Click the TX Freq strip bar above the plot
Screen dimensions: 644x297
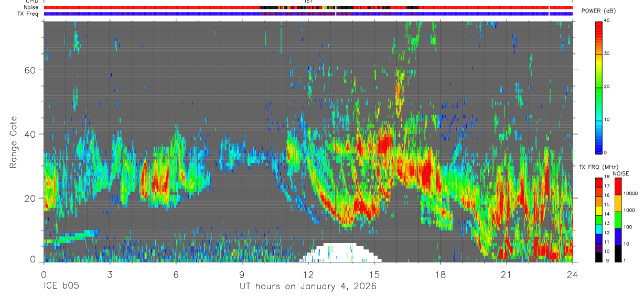[x=308, y=14]
